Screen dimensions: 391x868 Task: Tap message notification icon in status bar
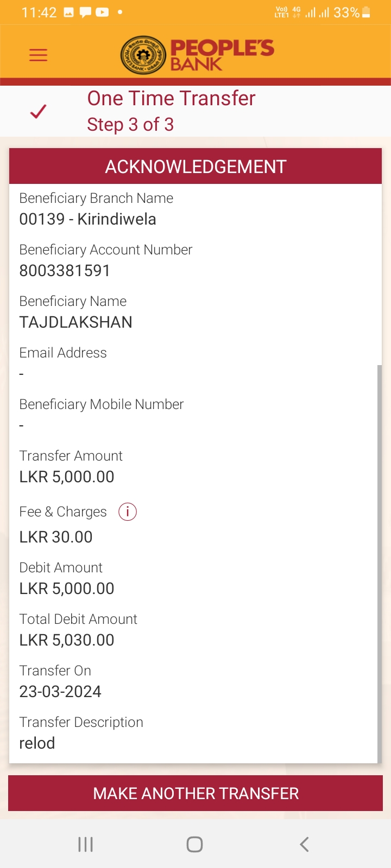85,12
